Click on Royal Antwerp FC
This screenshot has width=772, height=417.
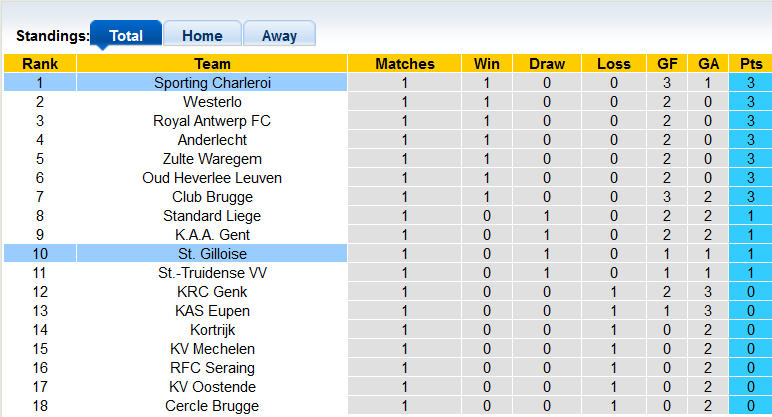(212, 121)
